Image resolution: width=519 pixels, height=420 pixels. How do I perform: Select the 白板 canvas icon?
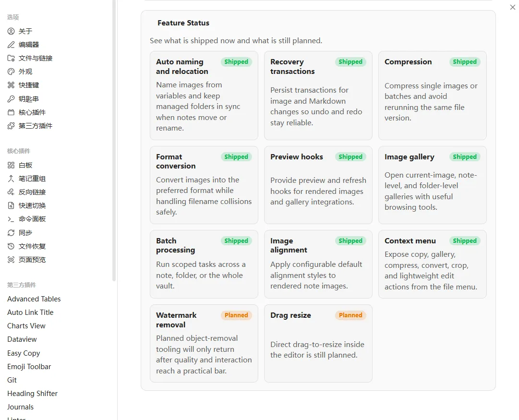(x=11, y=165)
